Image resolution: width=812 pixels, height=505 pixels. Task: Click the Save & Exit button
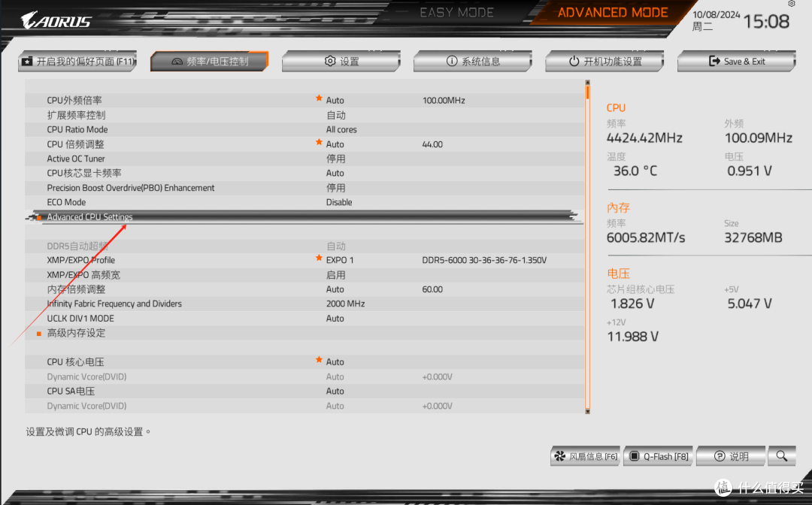click(735, 61)
